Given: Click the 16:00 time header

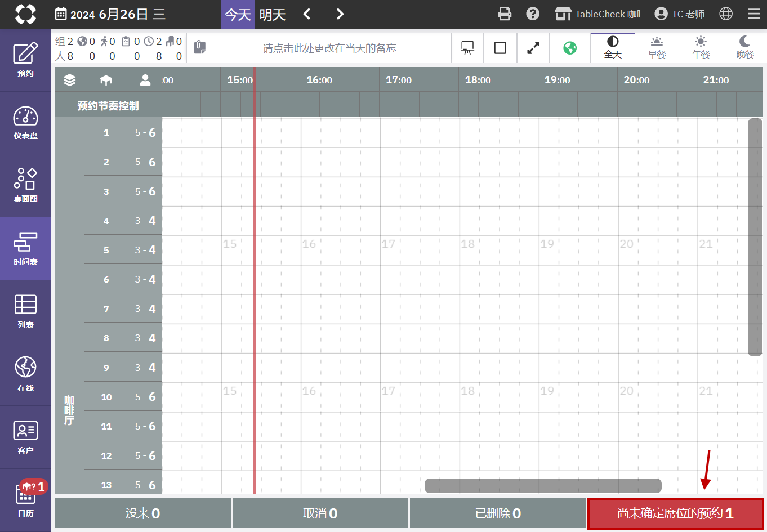Looking at the screenshot, I should coord(319,80).
